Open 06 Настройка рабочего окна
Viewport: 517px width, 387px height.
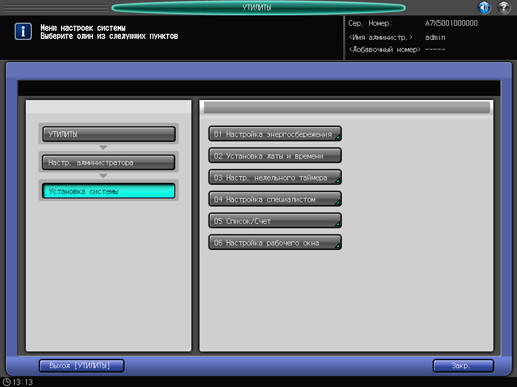pyautogui.click(x=275, y=243)
